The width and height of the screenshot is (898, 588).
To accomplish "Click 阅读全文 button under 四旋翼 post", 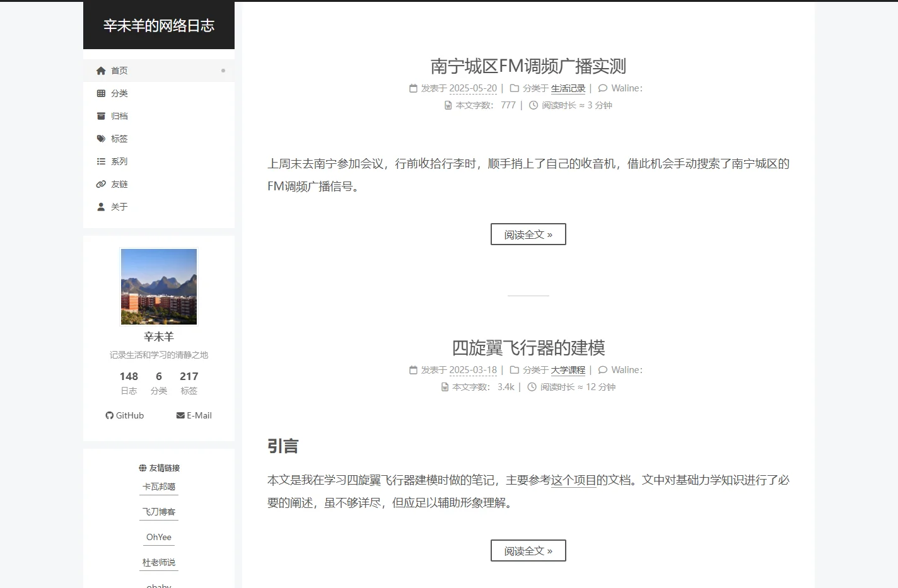I will pos(528,551).
